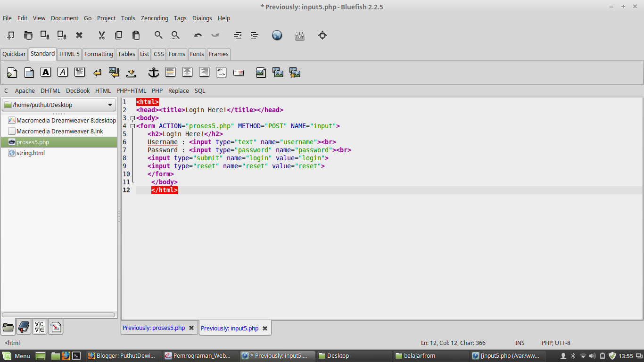Show the file browser sidebar tab
This screenshot has height=362, width=644.
(x=8, y=327)
